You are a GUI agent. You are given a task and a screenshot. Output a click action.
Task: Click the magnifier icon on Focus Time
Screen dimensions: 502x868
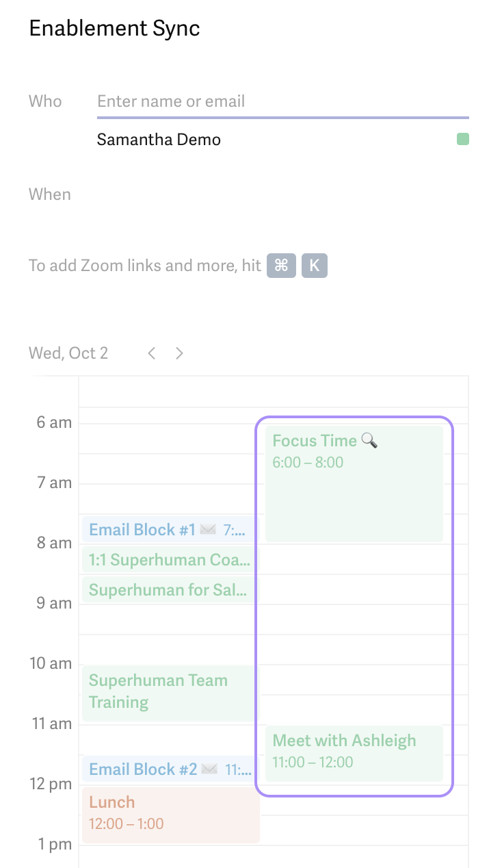click(x=369, y=441)
